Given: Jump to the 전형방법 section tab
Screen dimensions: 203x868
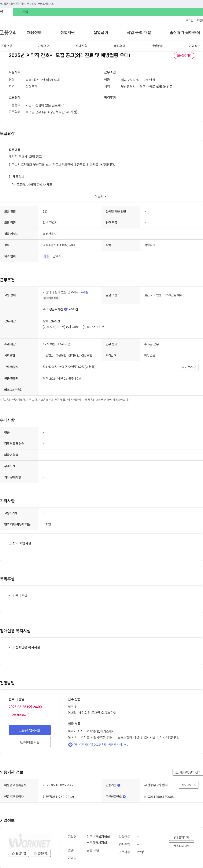Looking at the screenshot, I should pyautogui.click(x=157, y=46).
